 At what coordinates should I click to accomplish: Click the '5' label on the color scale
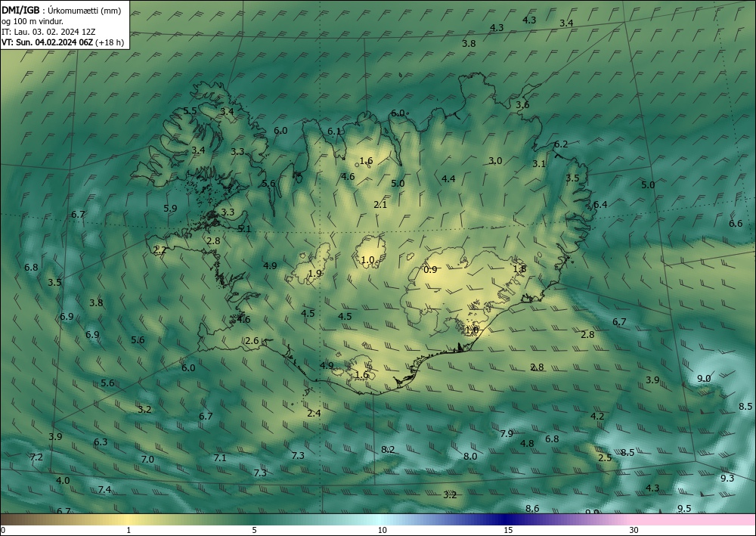pyautogui.click(x=254, y=530)
